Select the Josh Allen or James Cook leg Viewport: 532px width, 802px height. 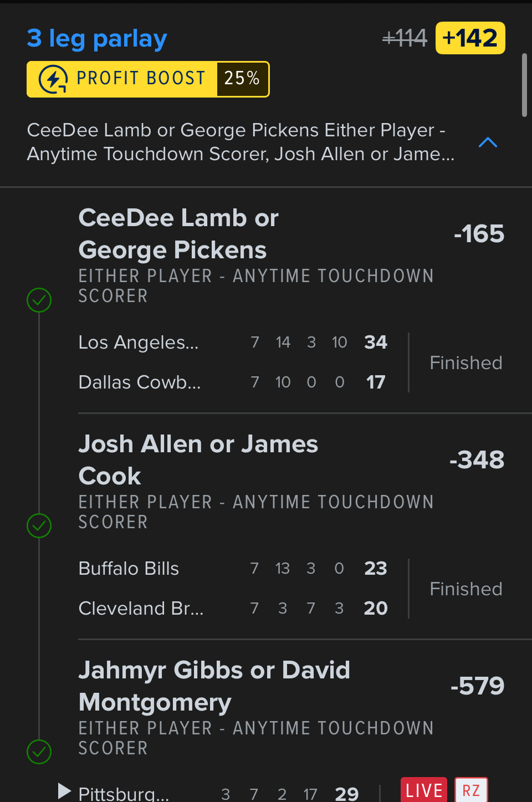pos(198,459)
